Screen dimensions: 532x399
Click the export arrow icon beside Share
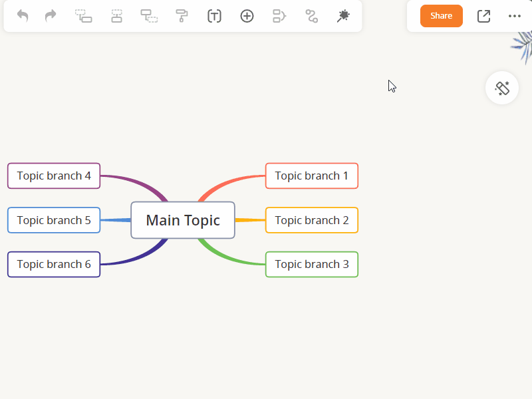(x=483, y=16)
